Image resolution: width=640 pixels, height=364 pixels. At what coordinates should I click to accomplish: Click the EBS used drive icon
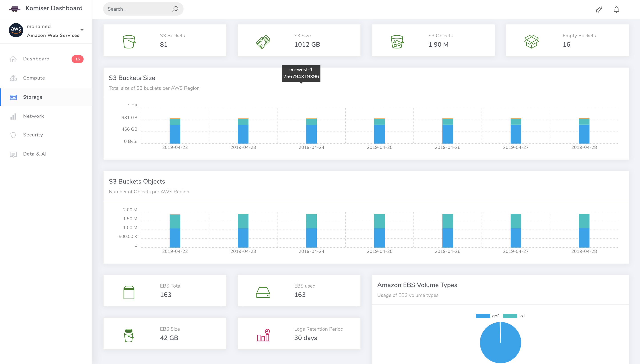(x=263, y=292)
